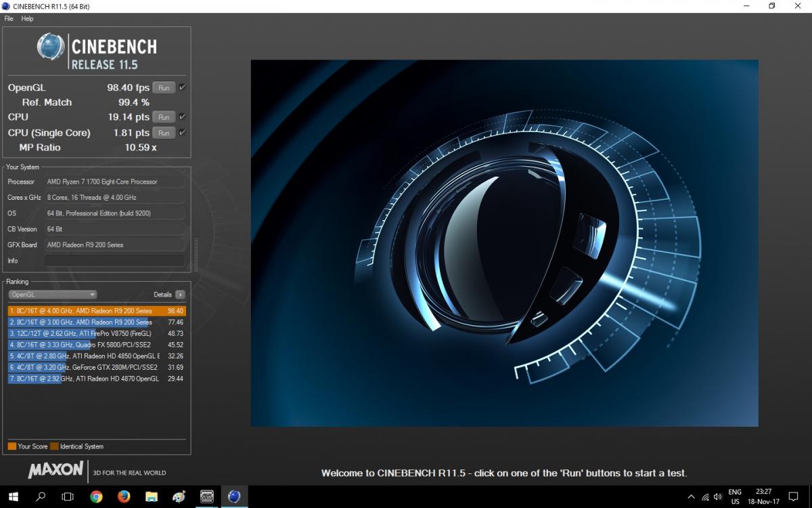Open the Help menu
Image resolution: width=812 pixels, height=508 pixels.
pos(27,19)
